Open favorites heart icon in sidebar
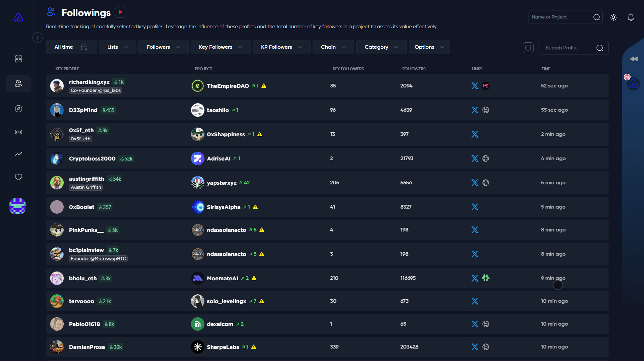 coord(19,177)
